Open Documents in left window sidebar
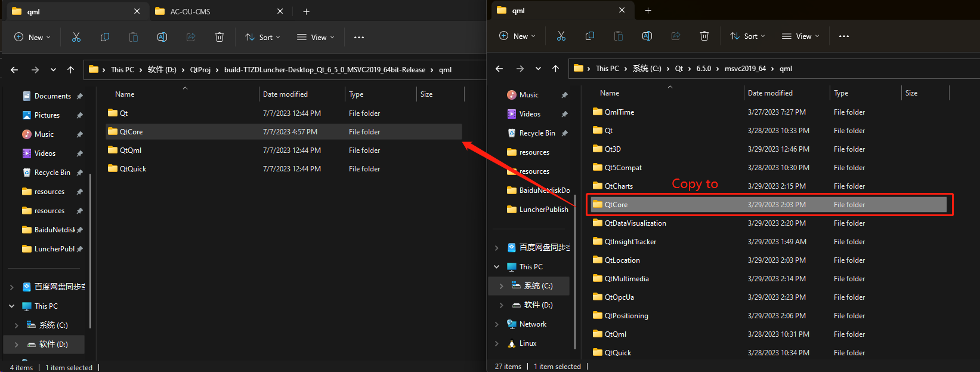 (x=52, y=96)
